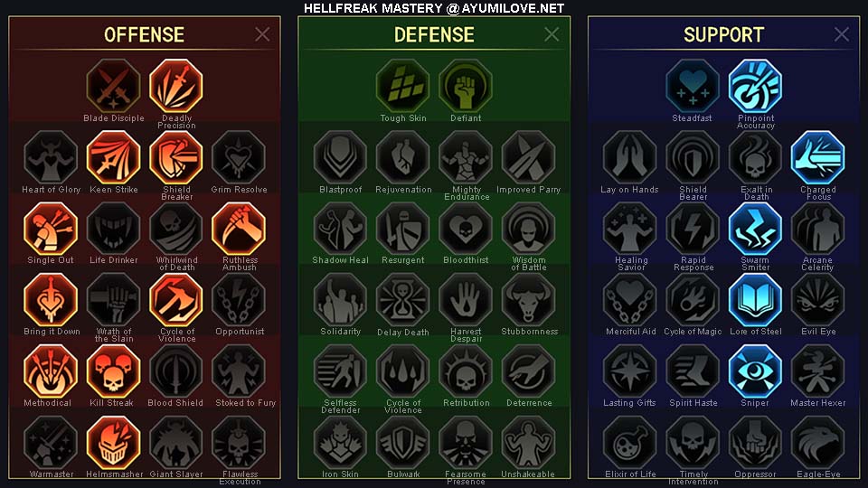Close the Offense mastery panel

pos(262,34)
